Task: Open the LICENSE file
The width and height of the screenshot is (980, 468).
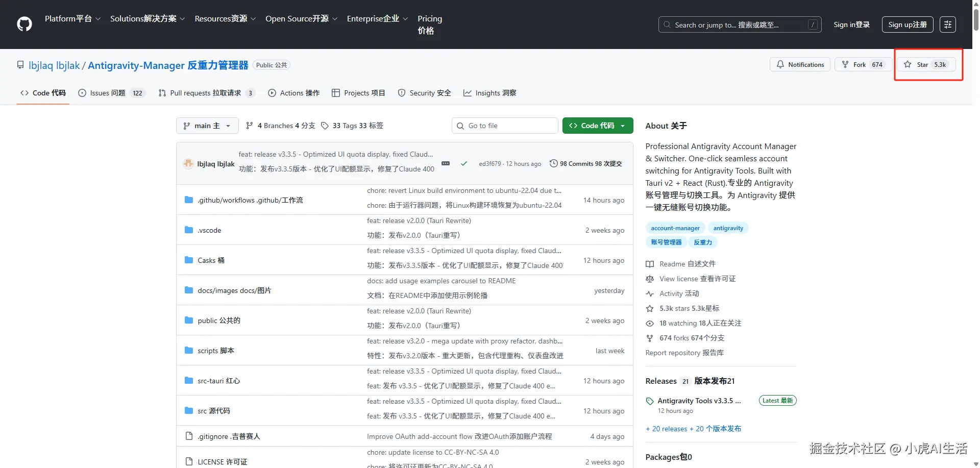Action: pyautogui.click(x=223, y=461)
